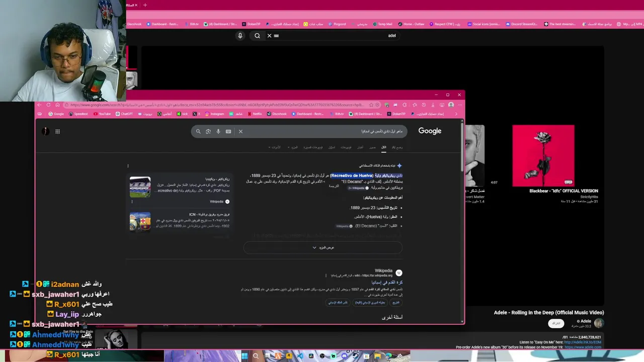The image size is (644, 362).
Task: Open the Google apps grid icon
Action: [57, 131]
